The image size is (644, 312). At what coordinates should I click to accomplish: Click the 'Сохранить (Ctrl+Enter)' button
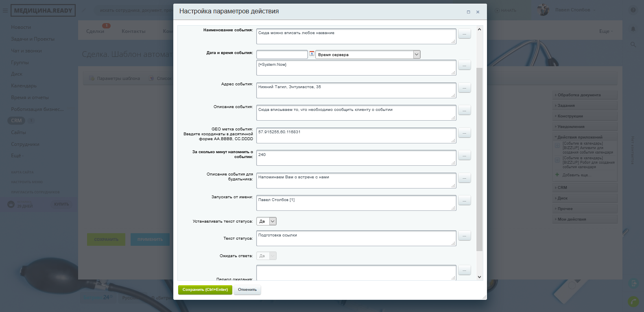[x=205, y=290]
